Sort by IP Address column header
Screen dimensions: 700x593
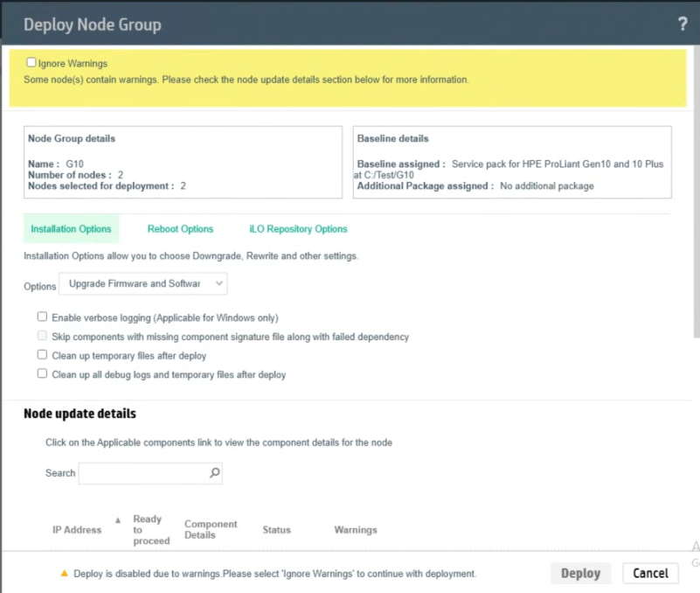77,530
